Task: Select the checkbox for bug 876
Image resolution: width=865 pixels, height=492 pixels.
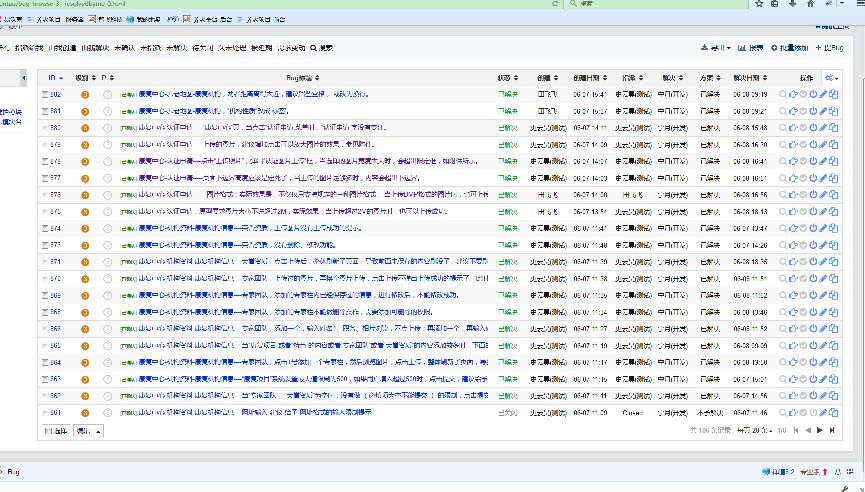Action: pyautogui.click(x=44, y=195)
